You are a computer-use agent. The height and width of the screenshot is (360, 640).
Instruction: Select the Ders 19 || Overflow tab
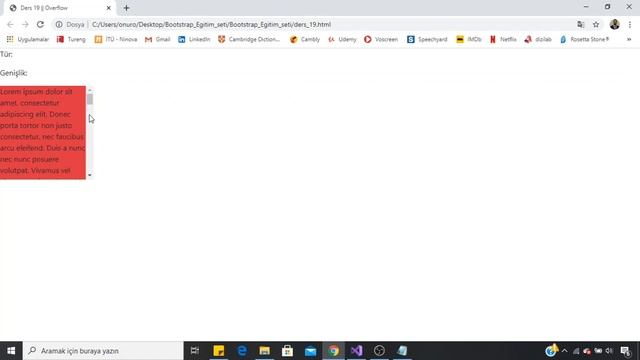[59, 8]
